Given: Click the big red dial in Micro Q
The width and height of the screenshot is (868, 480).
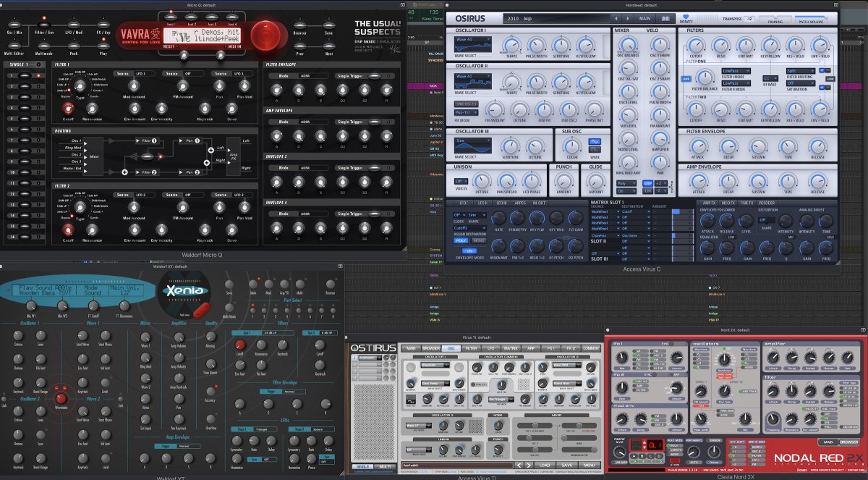Looking at the screenshot, I should click(265, 35).
